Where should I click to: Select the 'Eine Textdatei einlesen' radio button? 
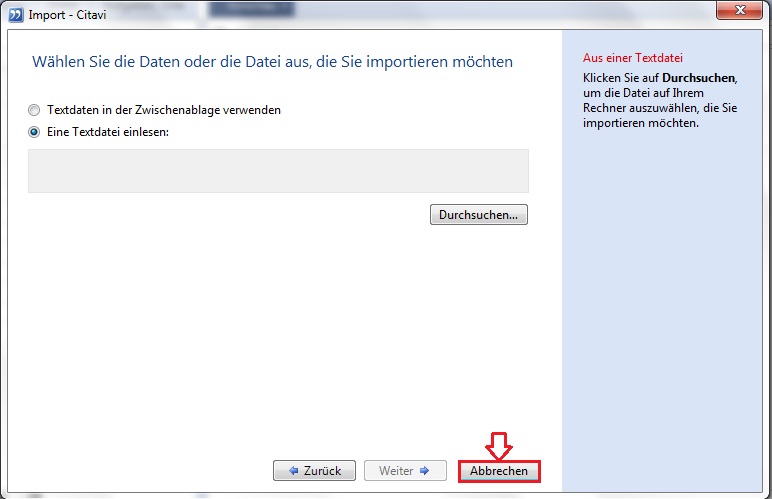point(34,132)
